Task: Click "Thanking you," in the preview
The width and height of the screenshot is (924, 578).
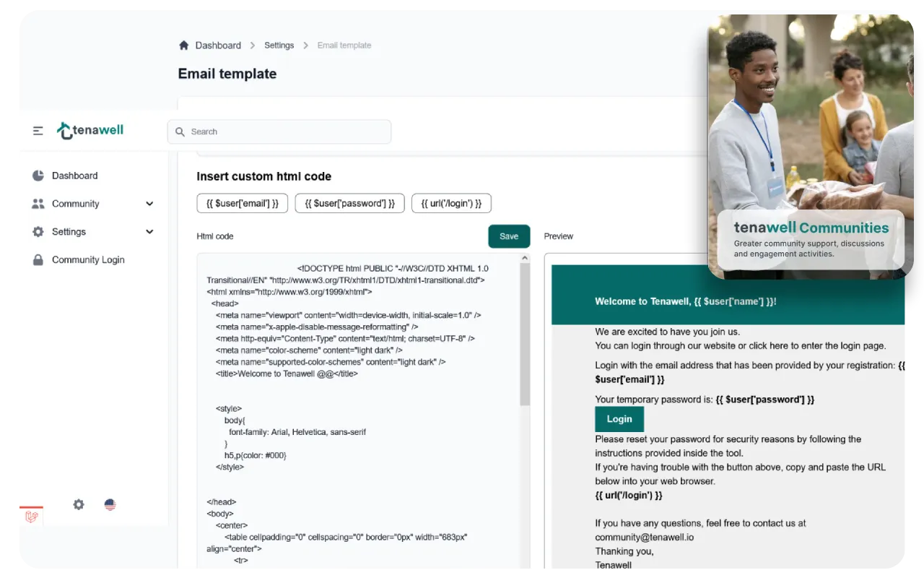Action: click(x=624, y=551)
